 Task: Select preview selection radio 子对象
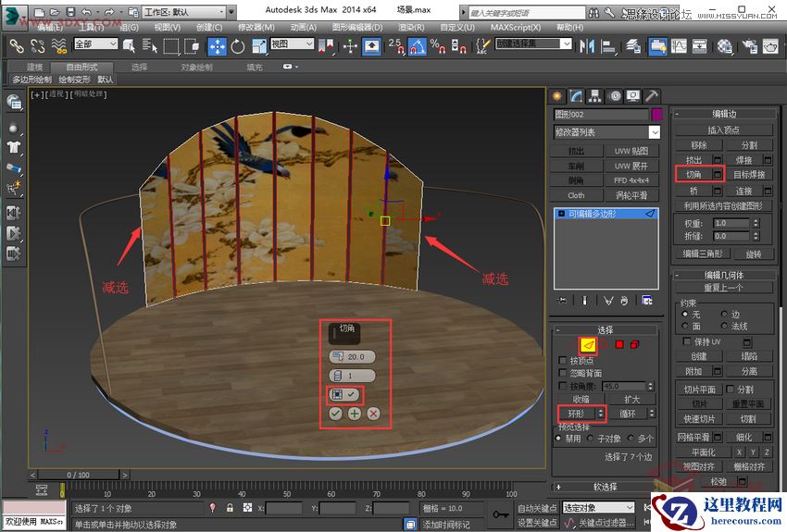(591, 439)
